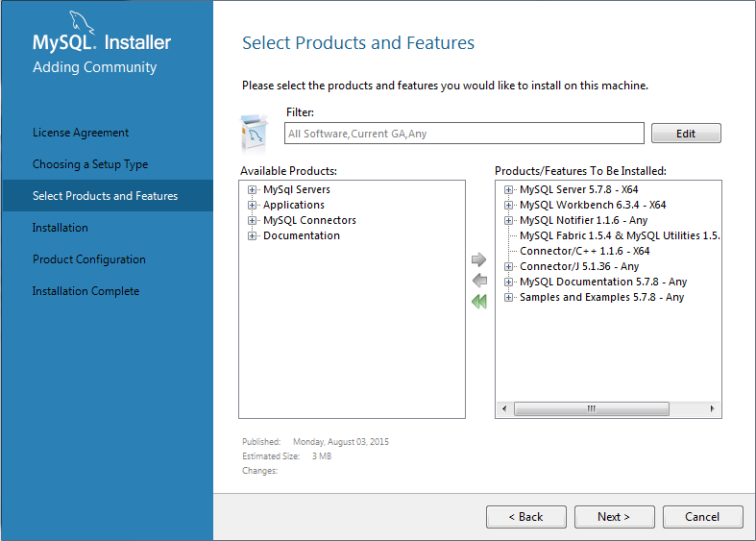This screenshot has width=756, height=541.
Task: Click the remove-product left arrow icon
Action: (479, 281)
